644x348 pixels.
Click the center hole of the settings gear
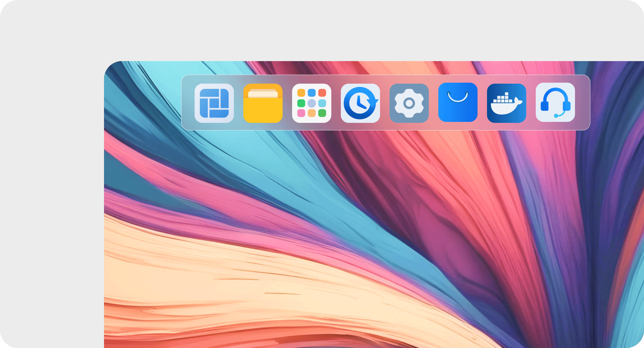409,104
